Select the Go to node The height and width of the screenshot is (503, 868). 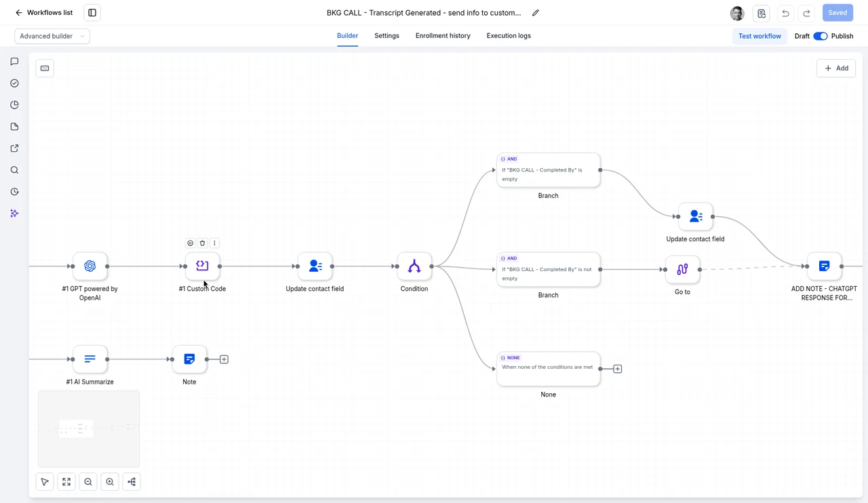pyautogui.click(x=682, y=270)
